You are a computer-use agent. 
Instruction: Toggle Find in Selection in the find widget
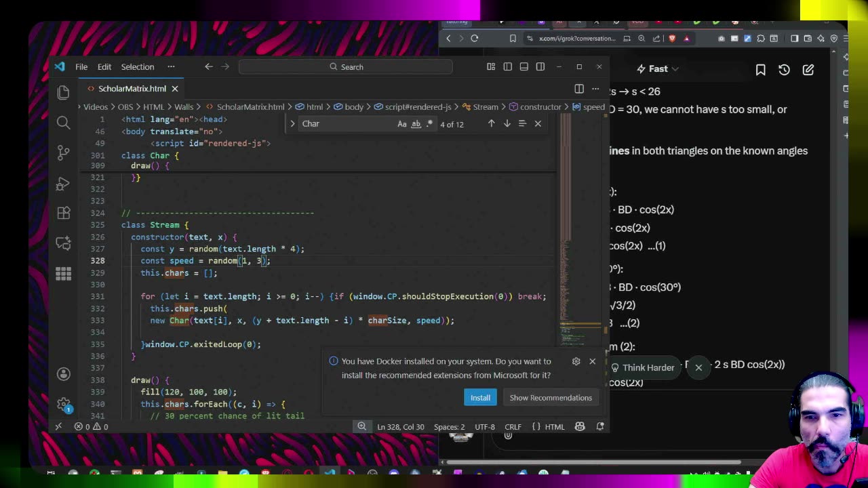coord(522,123)
